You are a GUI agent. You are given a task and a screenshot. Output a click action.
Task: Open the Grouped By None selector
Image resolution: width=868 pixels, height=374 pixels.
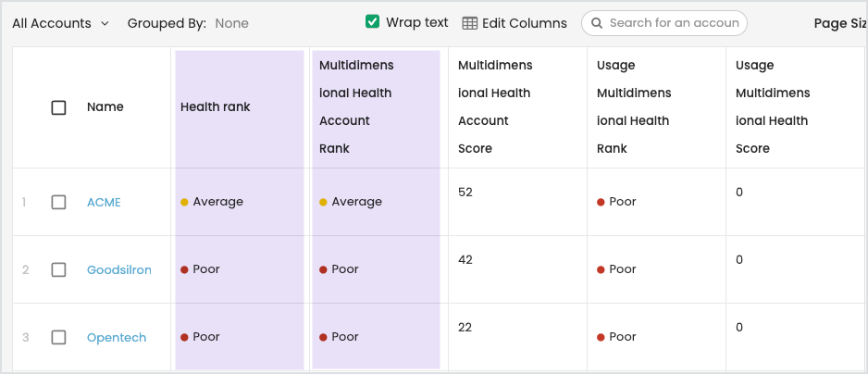(231, 23)
